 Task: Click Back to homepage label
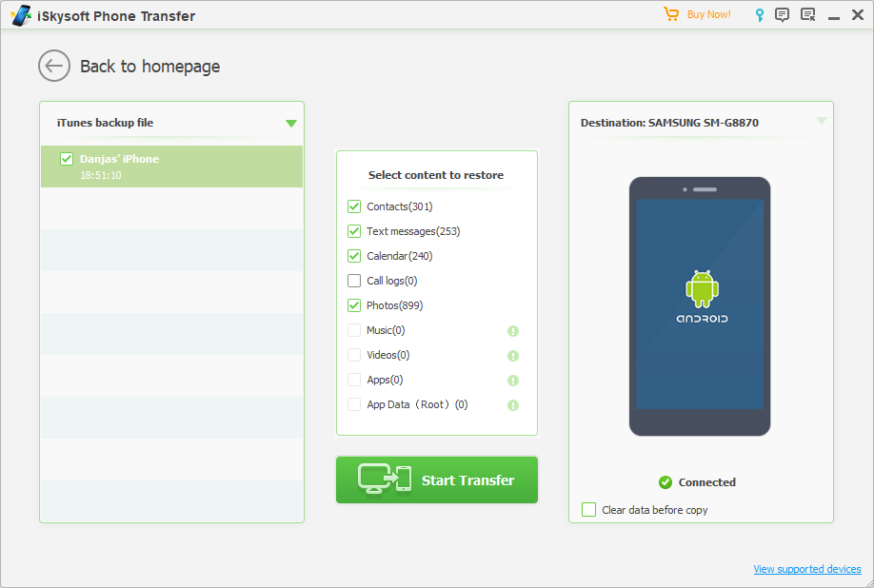(149, 67)
